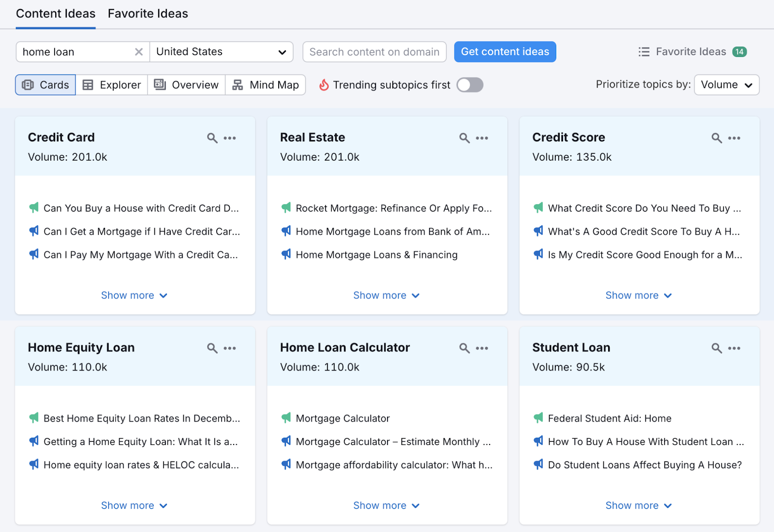
Task: Select the Explorer view
Action: pyautogui.click(x=112, y=85)
